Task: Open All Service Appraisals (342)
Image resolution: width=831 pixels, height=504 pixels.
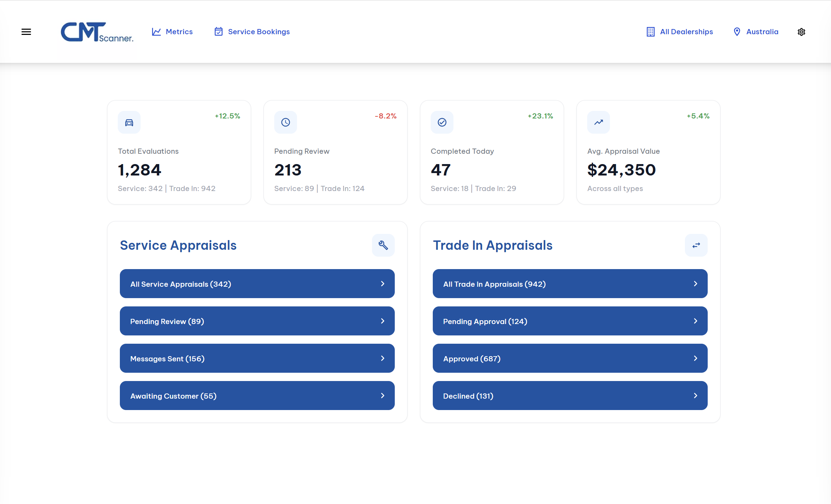Action: pos(257,284)
